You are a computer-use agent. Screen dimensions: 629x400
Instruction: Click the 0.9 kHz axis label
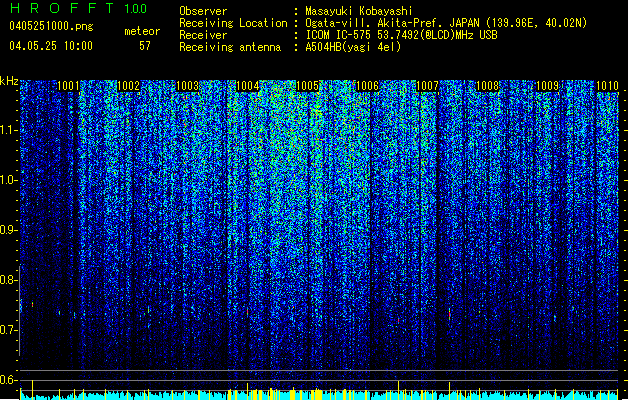(9, 230)
